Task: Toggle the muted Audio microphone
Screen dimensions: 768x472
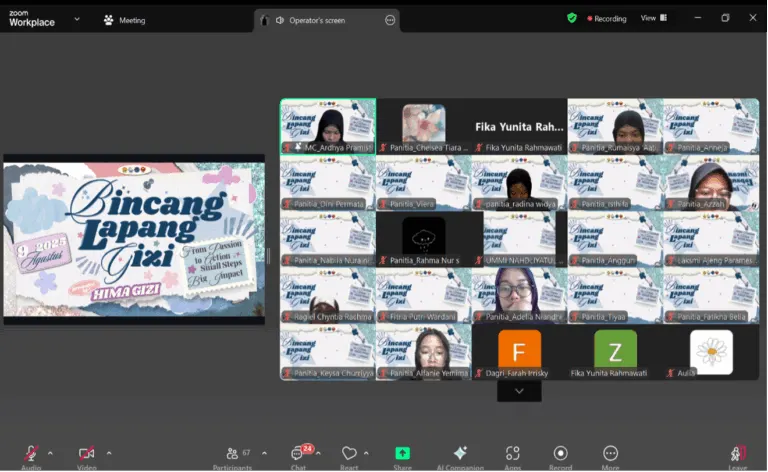Action: tap(31, 453)
